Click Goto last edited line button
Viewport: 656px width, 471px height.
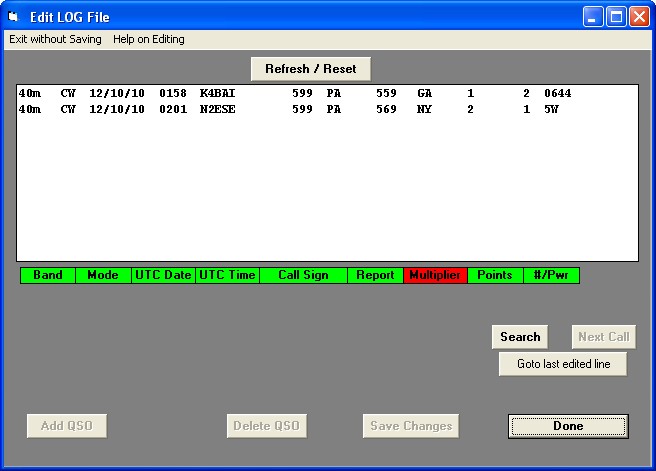(562, 364)
